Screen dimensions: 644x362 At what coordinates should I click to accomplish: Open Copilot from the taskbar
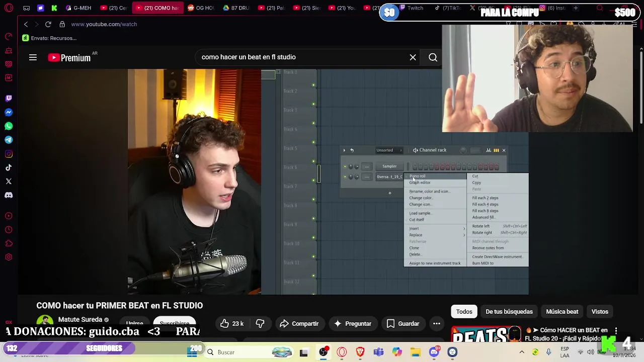[x=397, y=352]
